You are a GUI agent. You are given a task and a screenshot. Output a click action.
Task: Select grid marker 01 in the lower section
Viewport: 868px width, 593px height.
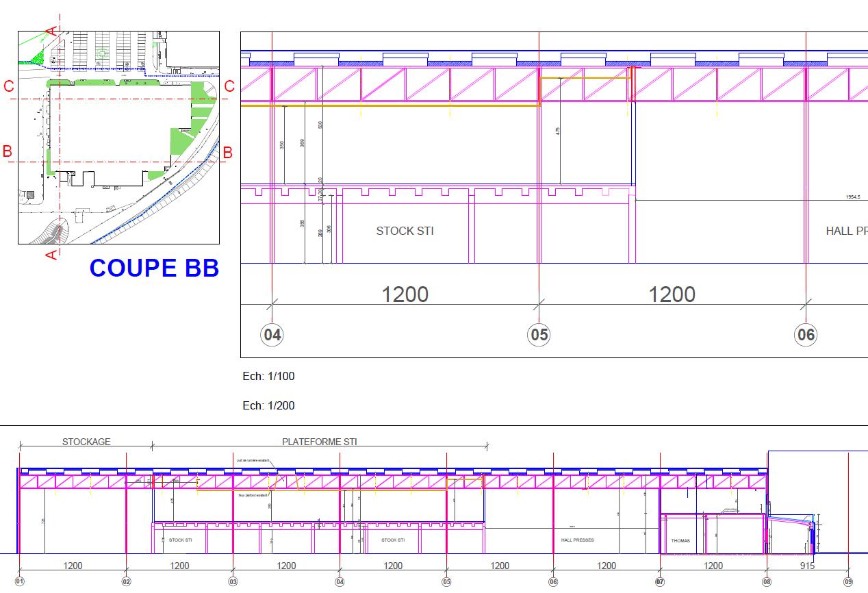pyautogui.click(x=19, y=582)
